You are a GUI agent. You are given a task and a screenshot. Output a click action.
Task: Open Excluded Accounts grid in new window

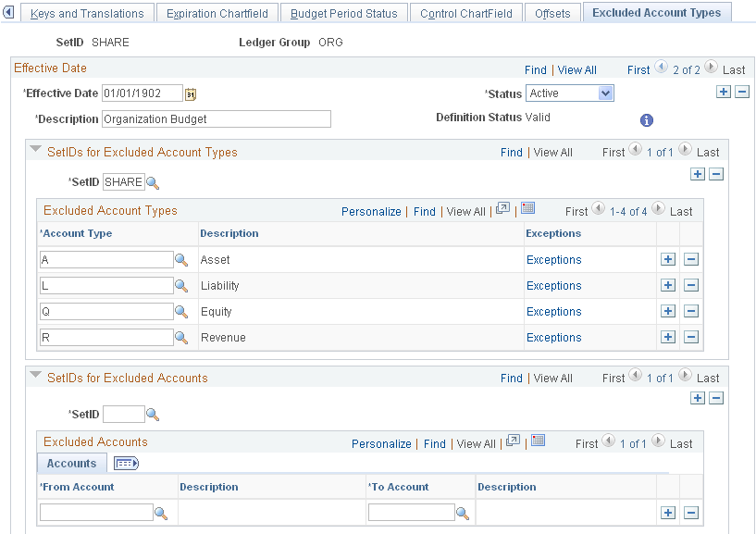[513, 441]
